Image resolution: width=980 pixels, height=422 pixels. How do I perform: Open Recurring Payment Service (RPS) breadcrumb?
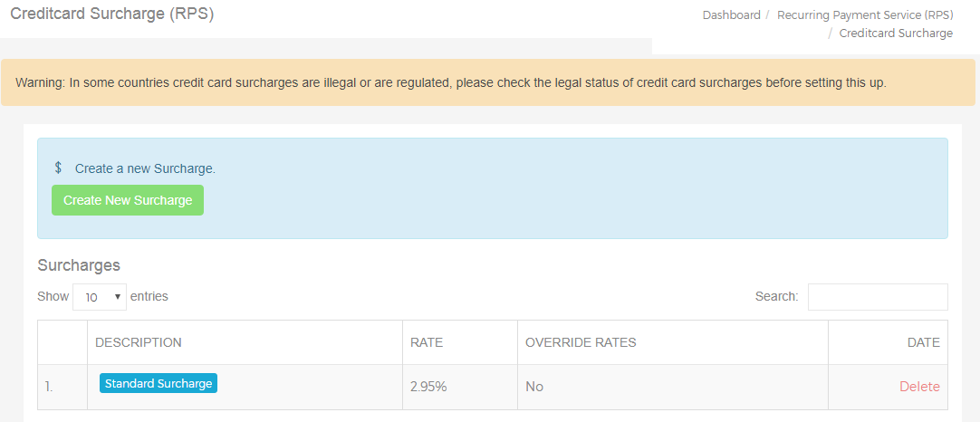[x=865, y=15]
